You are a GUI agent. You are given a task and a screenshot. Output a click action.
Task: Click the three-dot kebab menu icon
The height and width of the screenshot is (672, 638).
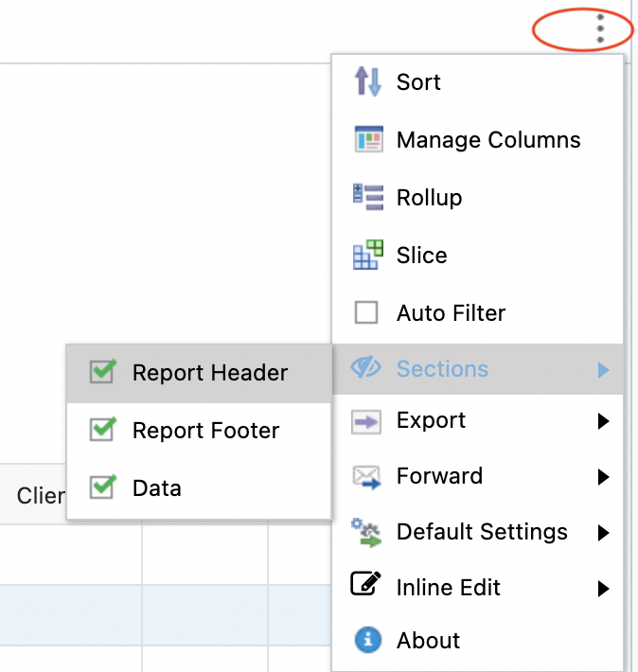click(600, 27)
